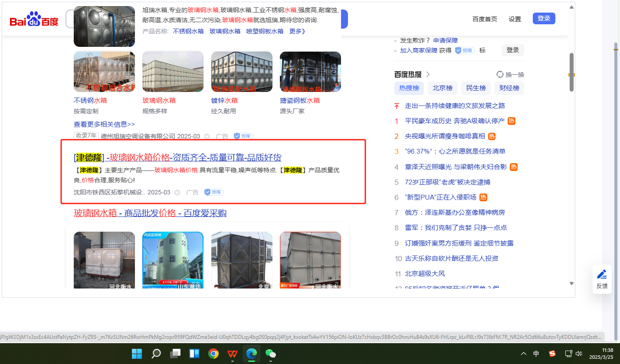Click the page scrollbar up arrow

point(571,7)
